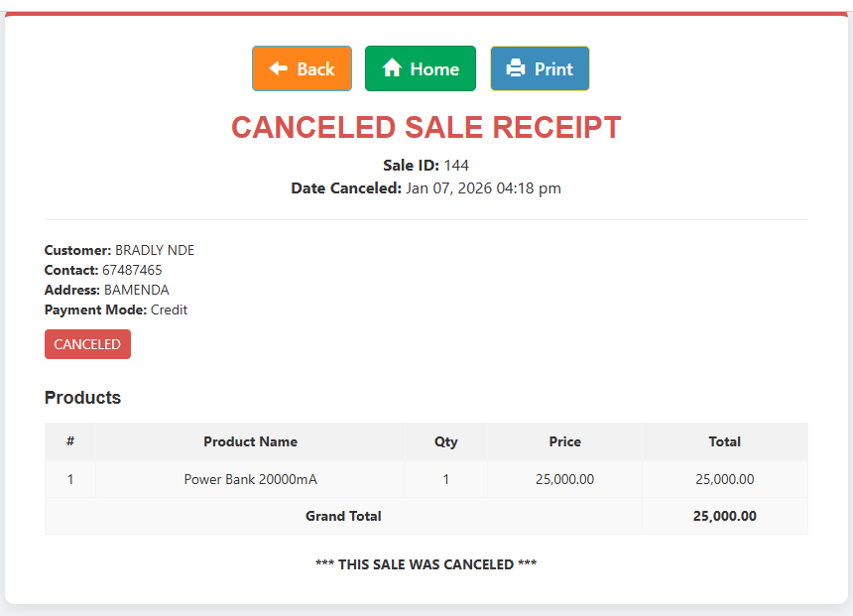Click the Products section heading
853x616 pixels.
(x=82, y=397)
